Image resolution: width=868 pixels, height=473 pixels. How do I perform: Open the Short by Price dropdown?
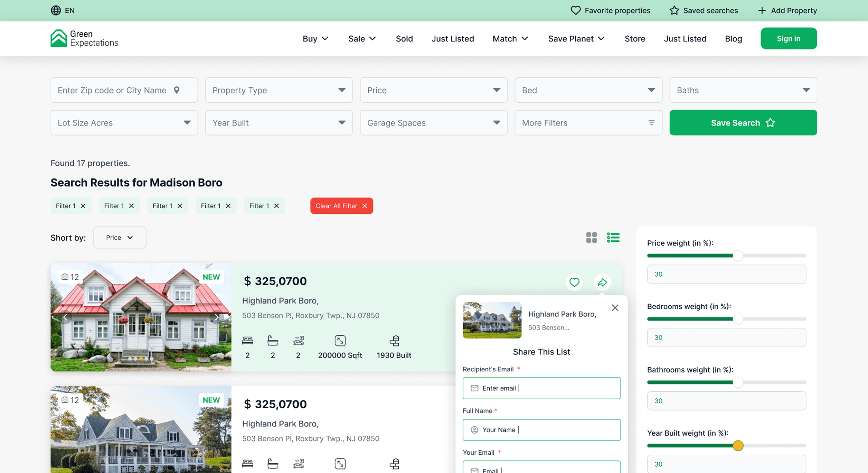120,238
